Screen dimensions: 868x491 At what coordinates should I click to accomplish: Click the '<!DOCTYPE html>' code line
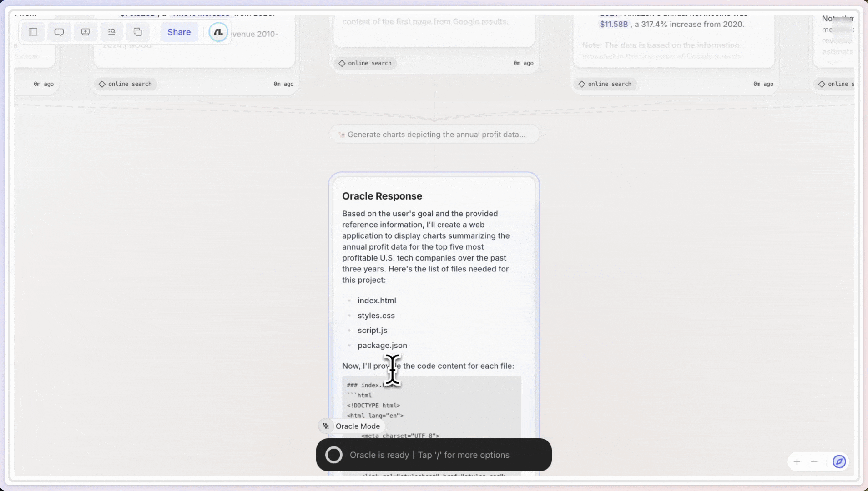373,406
